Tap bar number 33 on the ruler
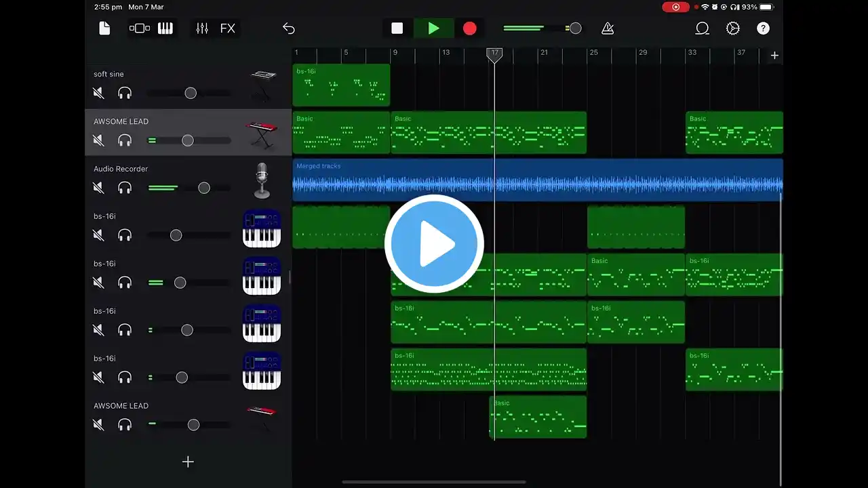 692,52
